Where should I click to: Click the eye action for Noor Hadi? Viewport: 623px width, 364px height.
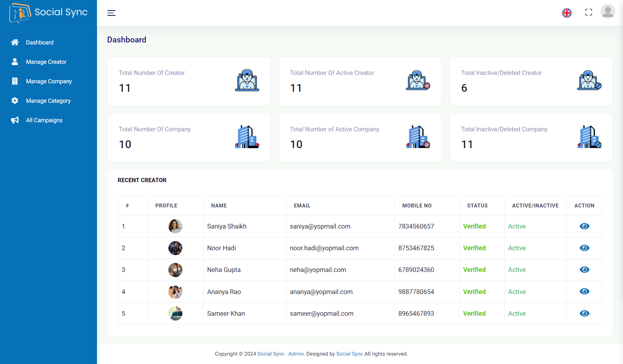point(584,248)
